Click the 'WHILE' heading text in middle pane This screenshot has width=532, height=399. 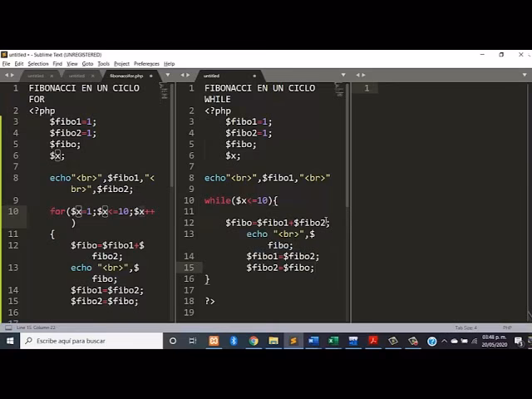pyautogui.click(x=218, y=100)
